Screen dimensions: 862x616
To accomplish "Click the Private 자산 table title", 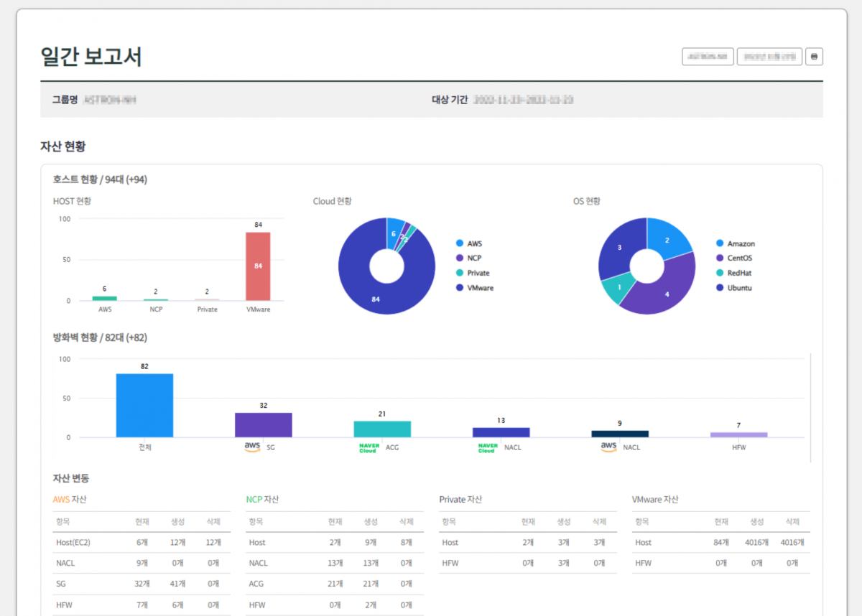I will point(460,499).
